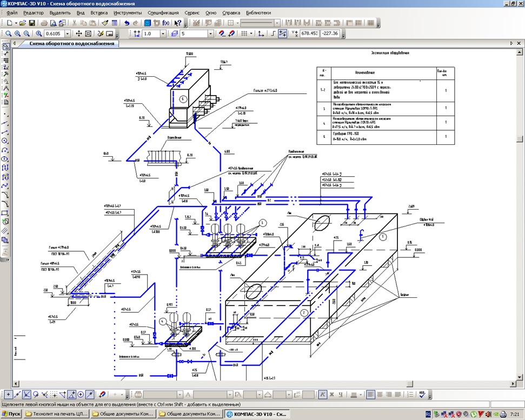Open print preview
The image size is (525, 420).
coord(53,23)
